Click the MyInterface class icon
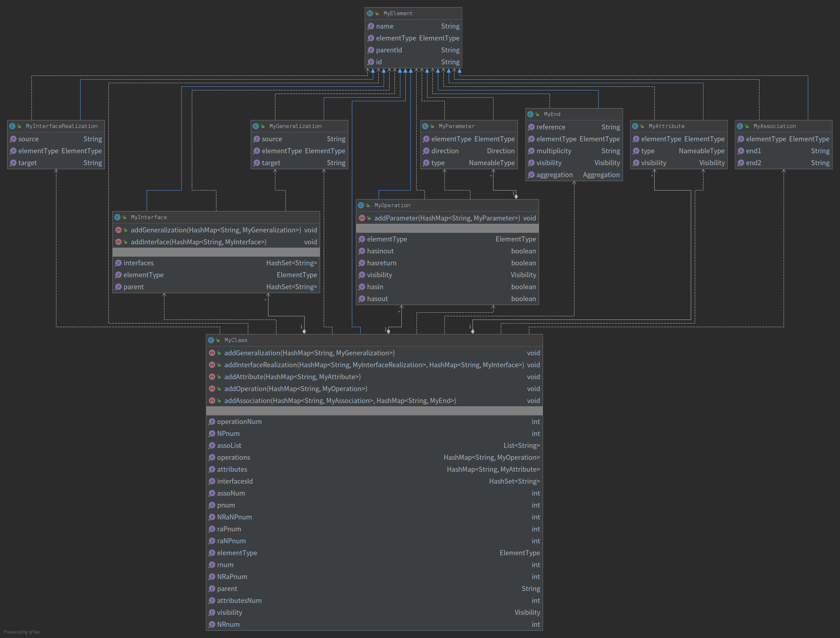Viewport: 840px width, 638px height. [x=118, y=217]
